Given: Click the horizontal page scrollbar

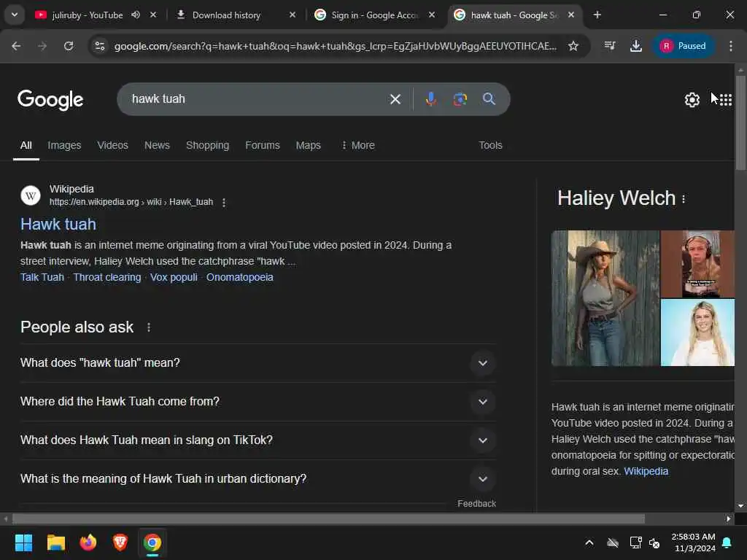Looking at the screenshot, I should pyautogui.click(x=328, y=518).
